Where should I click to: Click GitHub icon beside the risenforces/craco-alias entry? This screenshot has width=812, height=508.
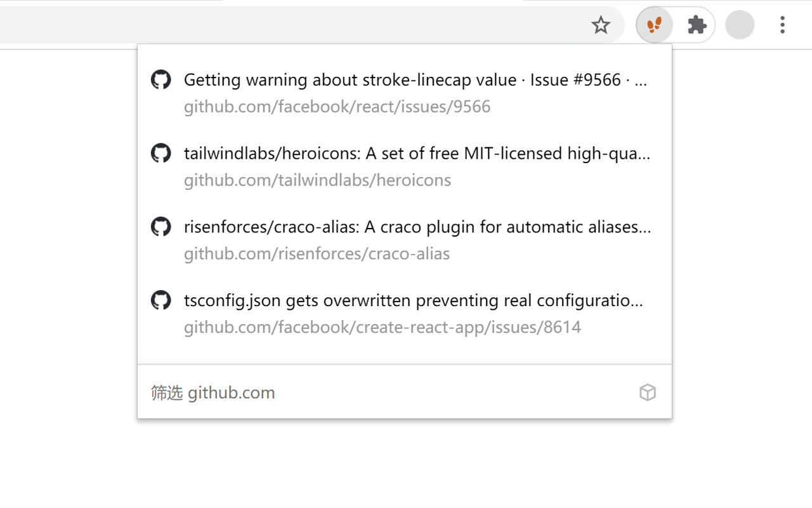(x=160, y=227)
